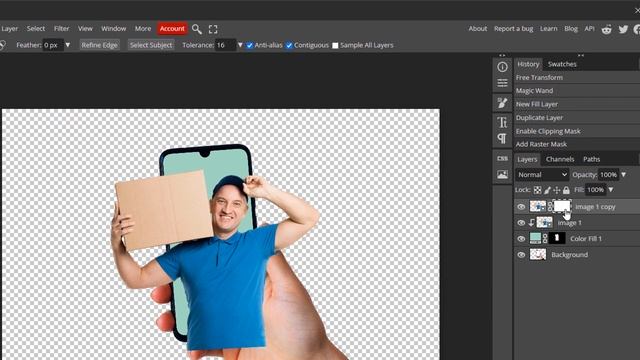Lock transparent pixels checkerboard icon
640x360 pixels.
pyautogui.click(x=538, y=190)
